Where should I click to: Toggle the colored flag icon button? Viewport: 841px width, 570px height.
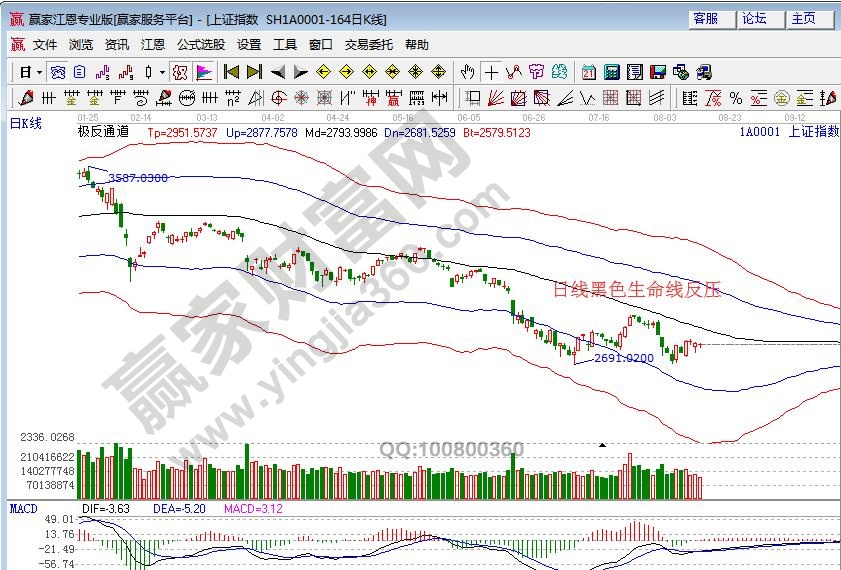tap(203, 72)
